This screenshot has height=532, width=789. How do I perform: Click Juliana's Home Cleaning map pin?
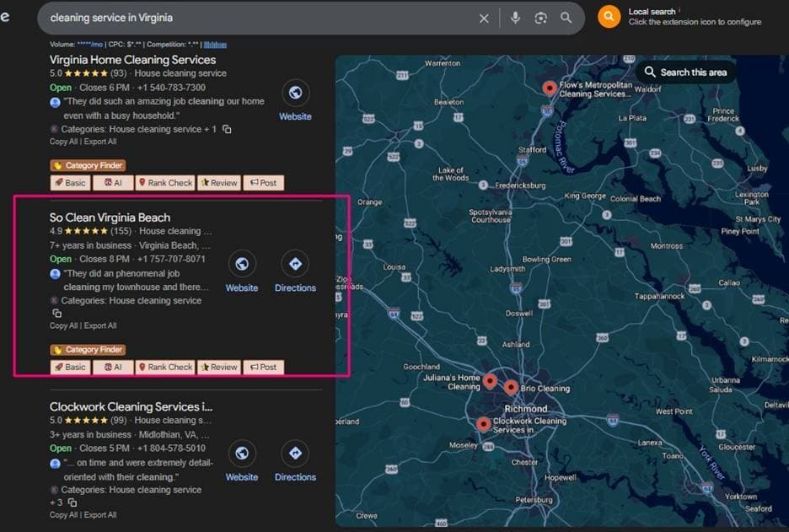490,381
